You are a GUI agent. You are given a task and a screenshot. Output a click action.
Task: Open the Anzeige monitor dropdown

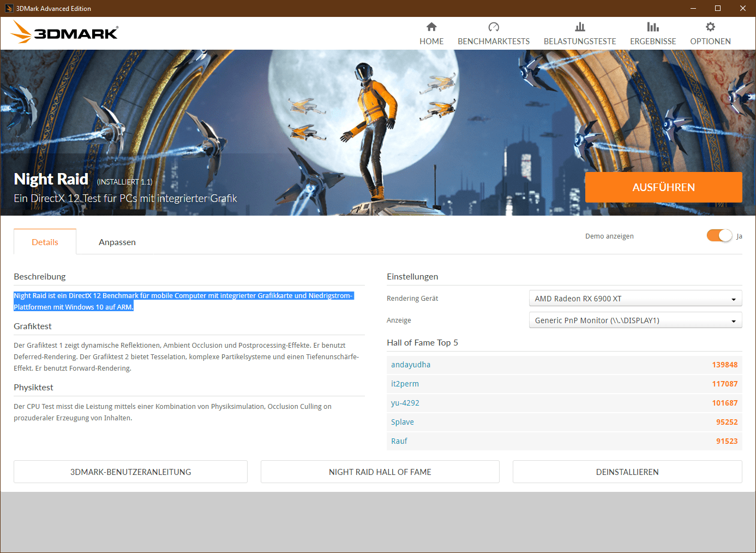pos(635,320)
